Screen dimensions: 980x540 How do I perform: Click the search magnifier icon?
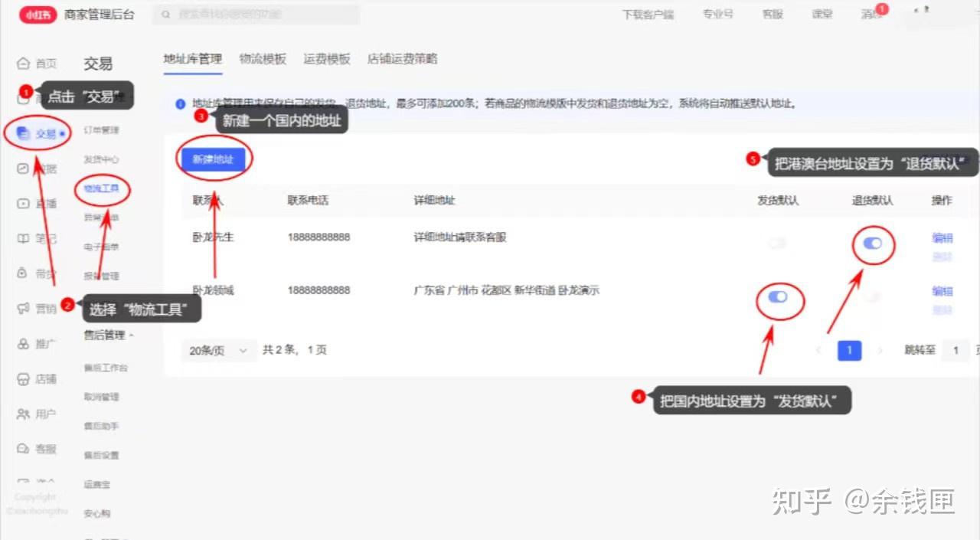pyautogui.click(x=165, y=14)
